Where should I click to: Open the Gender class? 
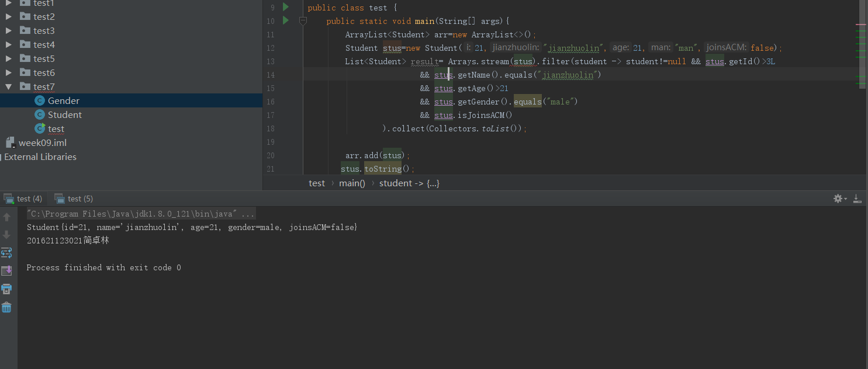(x=64, y=100)
